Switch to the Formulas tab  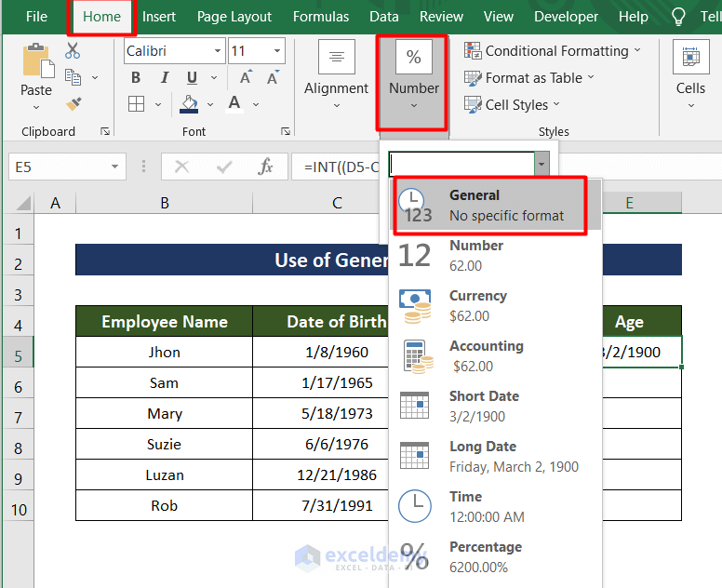click(x=321, y=17)
